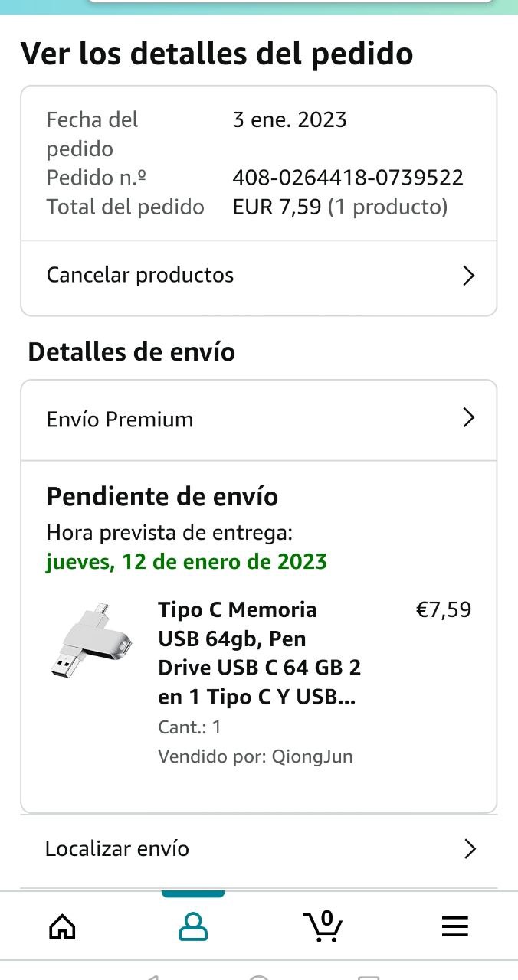Click the €7,59 product price
Viewport: 518px width, 980px height.
coord(443,610)
